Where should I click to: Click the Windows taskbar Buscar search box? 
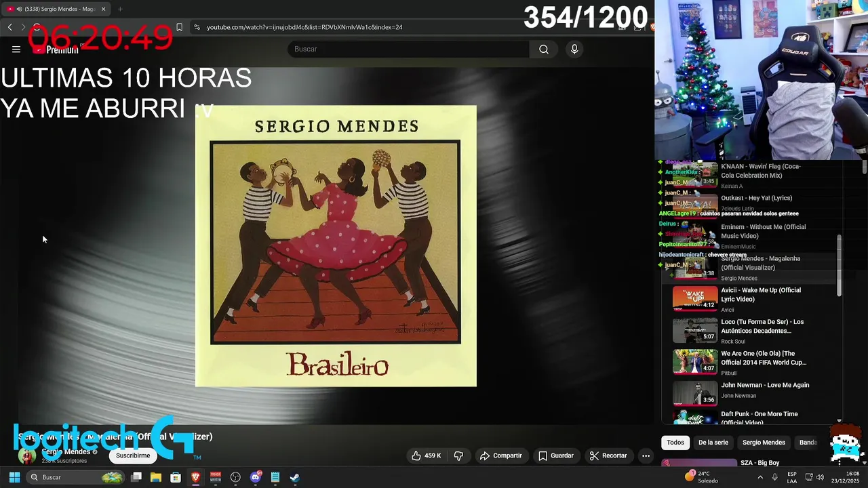pos(76,477)
